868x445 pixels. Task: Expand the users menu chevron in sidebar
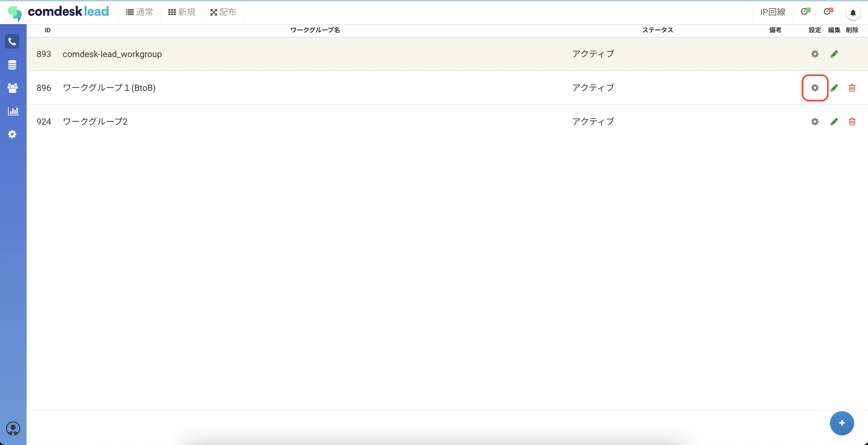22,88
